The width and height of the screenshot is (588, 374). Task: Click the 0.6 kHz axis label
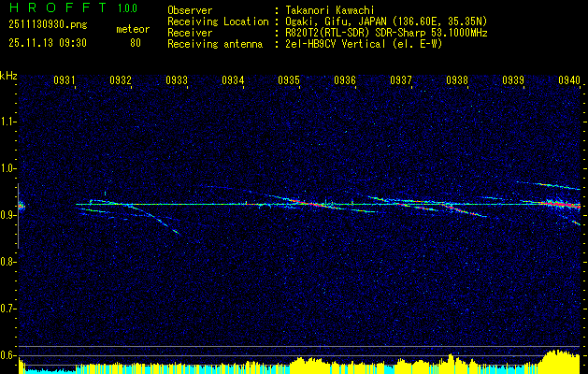7,355
